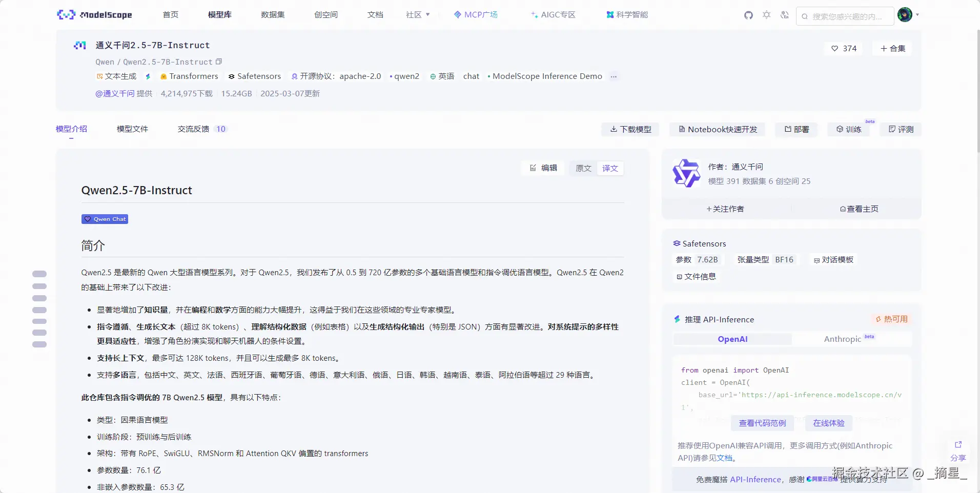Open the API-Inference link in the footer note
This screenshot has height=493, width=980.
pos(755,480)
